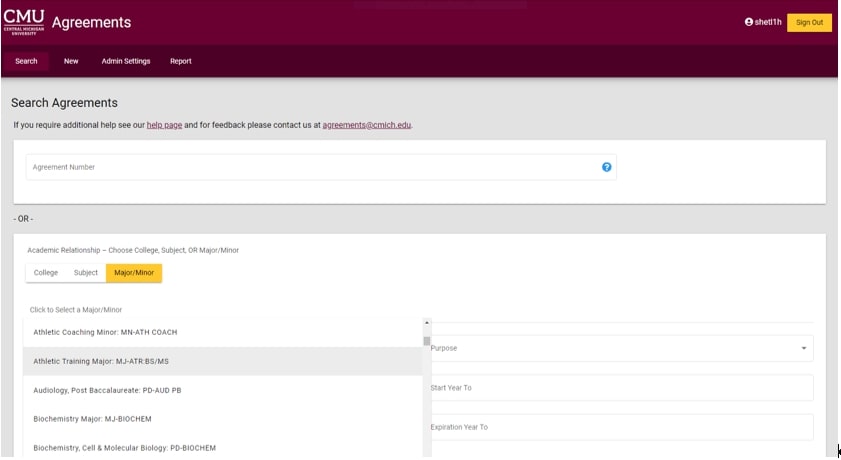Click the Start Year To field

[621, 388]
